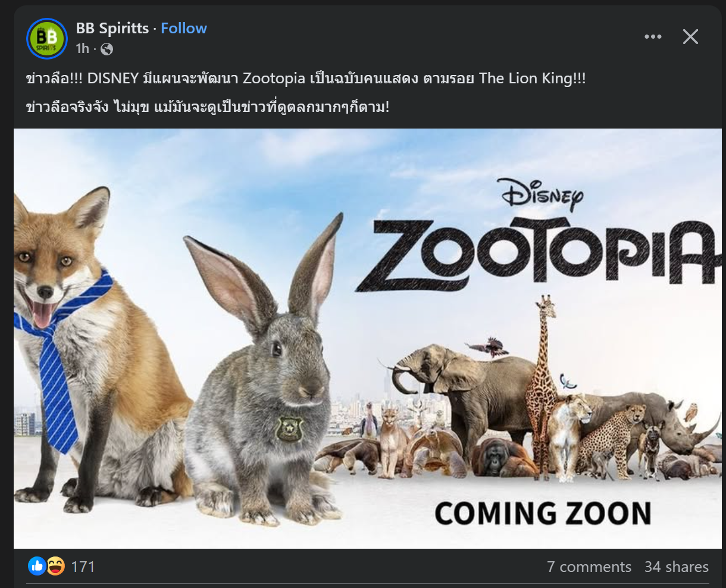Click the first caption line mentioning The Lion King
This screenshot has height=588, width=726.
coord(306,79)
